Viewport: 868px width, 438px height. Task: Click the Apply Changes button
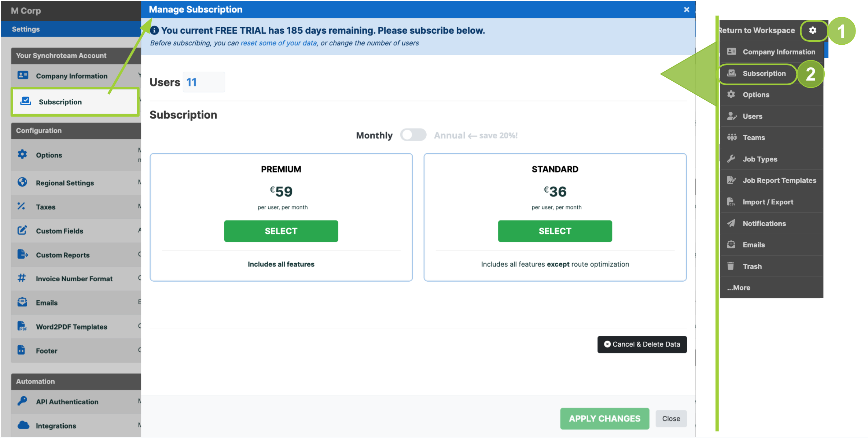pos(604,418)
